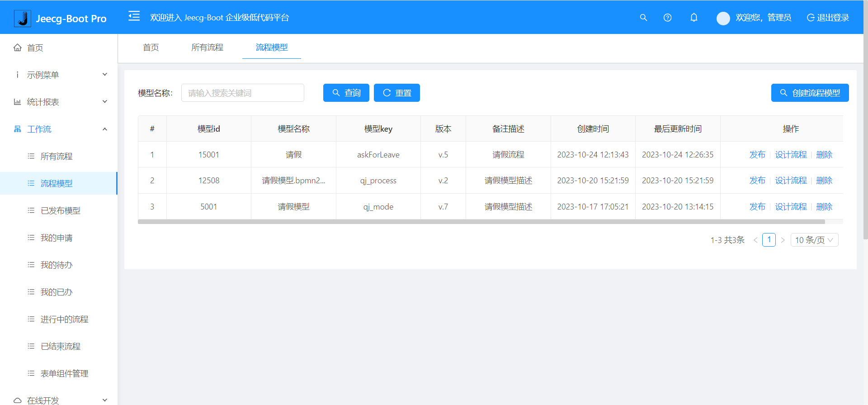868x405 pixels.
Task: Click the 查询 search button
Action: 346,93
